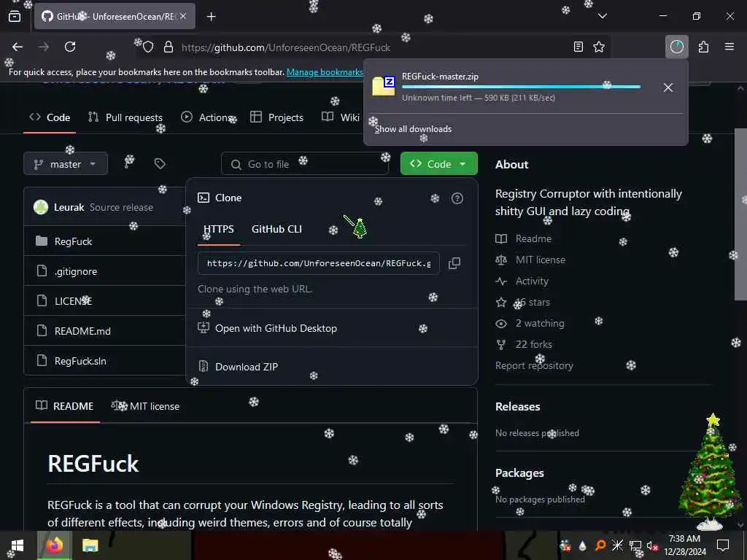The height and width of the screenshot is (560, 747).
Task: Open a new browser tab
Action: point(211,17)
